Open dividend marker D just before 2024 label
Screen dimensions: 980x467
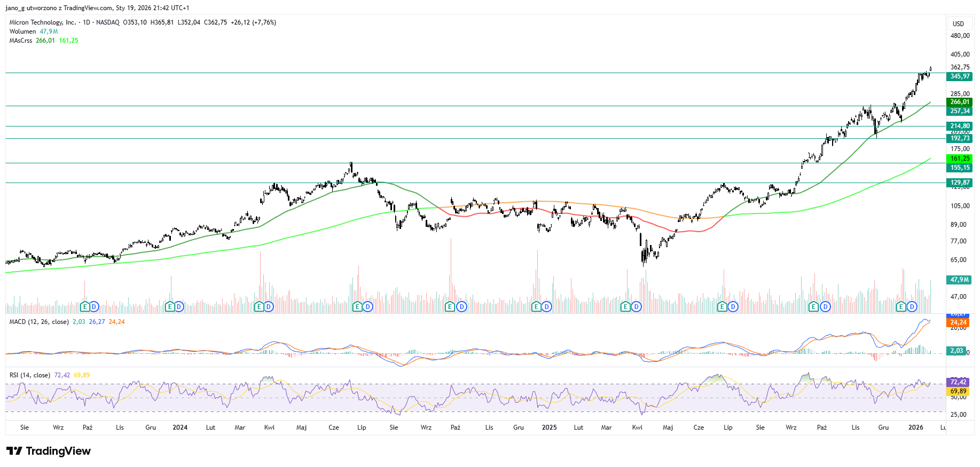(x=179, y=306)
